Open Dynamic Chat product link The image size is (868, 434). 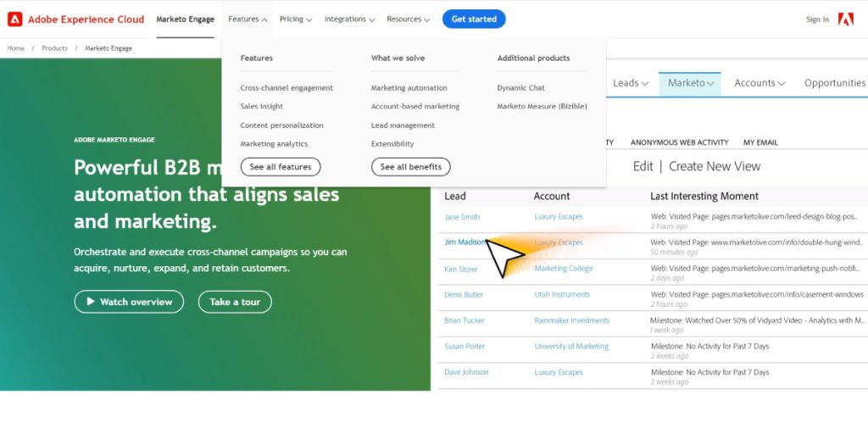click(520, 88)
